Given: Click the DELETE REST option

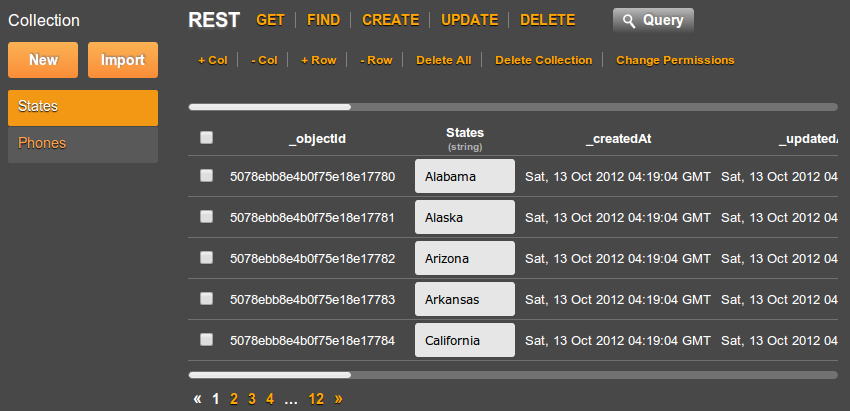Looking at the screenshot, I should click(x=548, y=20).
